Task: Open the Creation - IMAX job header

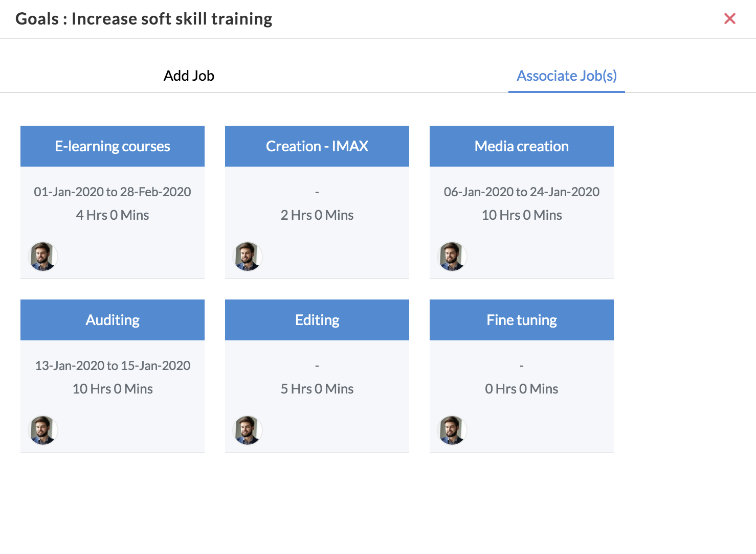Action: pos(317,146)
